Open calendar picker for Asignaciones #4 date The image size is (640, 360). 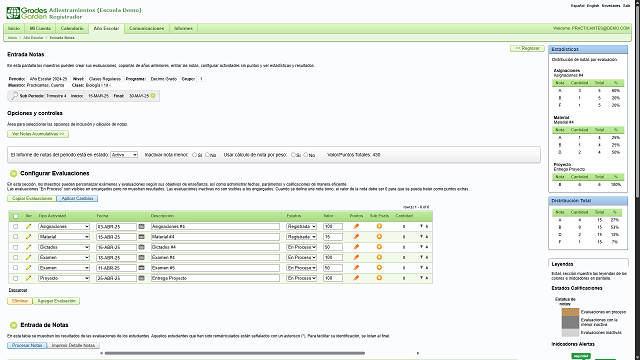pos(141,226)
